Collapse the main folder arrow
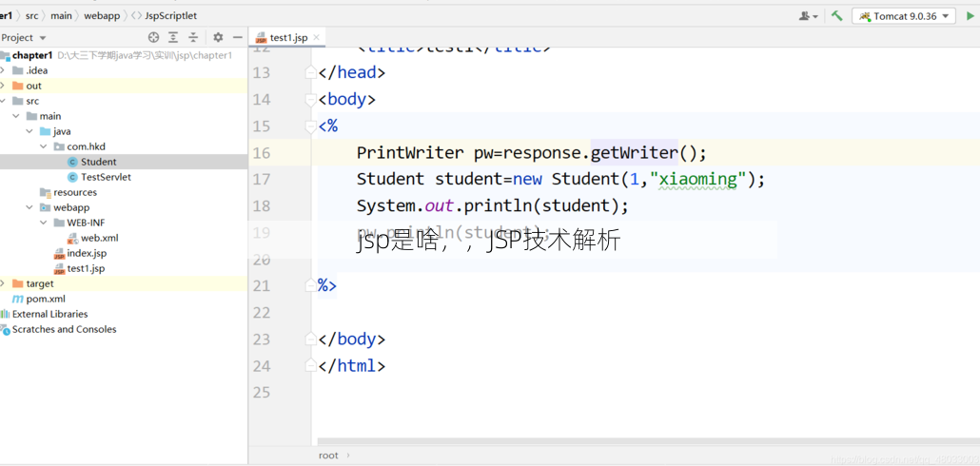 tap(16, 116)
